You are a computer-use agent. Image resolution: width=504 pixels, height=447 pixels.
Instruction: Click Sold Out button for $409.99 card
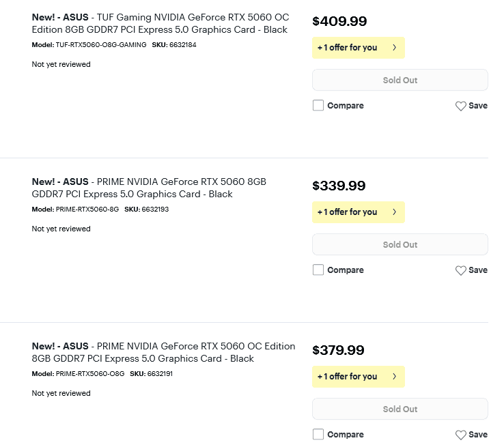[x=400, y=80]
